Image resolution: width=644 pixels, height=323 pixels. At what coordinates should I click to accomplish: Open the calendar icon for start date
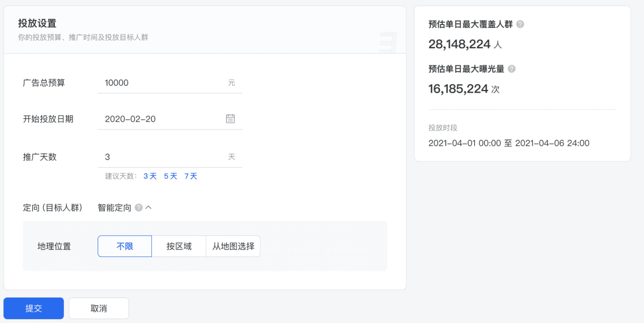point(230,119)
